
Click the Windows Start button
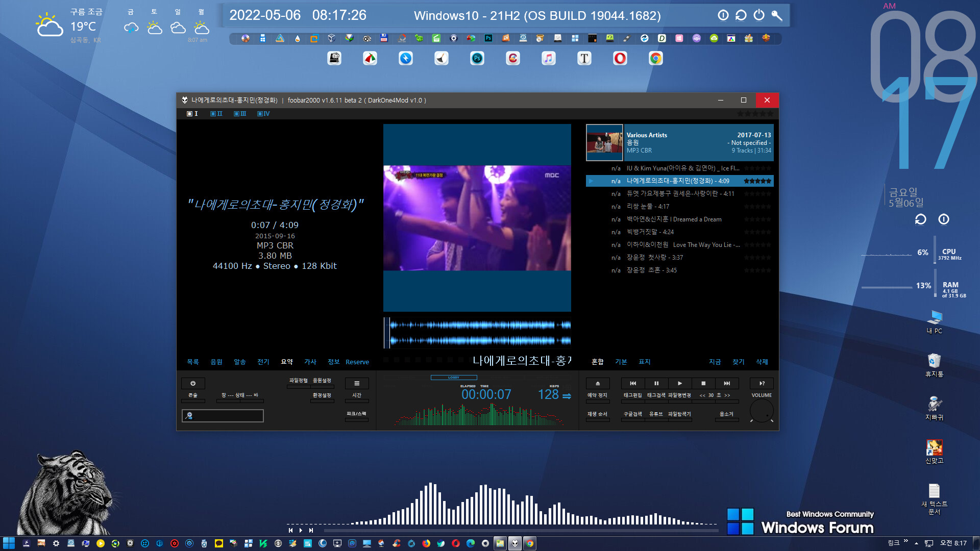coord(9,543)
